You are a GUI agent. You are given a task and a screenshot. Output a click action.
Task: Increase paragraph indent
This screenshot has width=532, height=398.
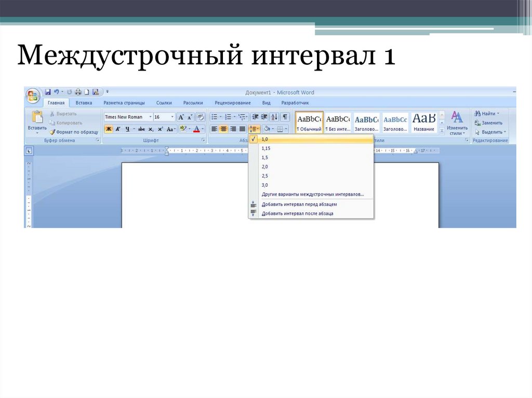pyautogui.click(x=264, y=117)
